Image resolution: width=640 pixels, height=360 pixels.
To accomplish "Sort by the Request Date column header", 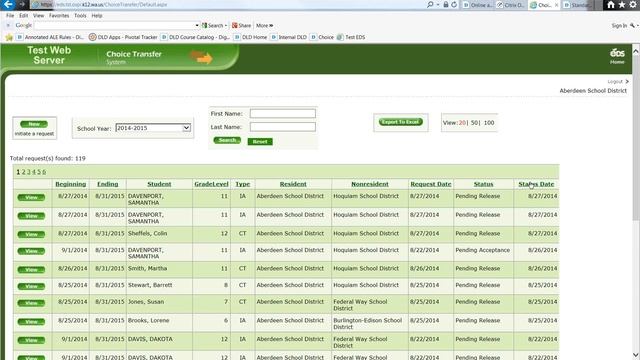I will pyautogui.click(x=431, y=184).
